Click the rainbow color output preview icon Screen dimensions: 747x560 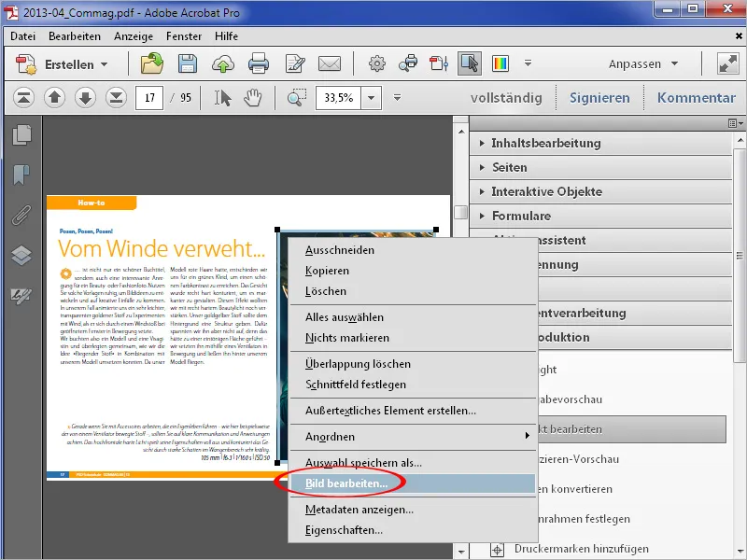(500, 63)
